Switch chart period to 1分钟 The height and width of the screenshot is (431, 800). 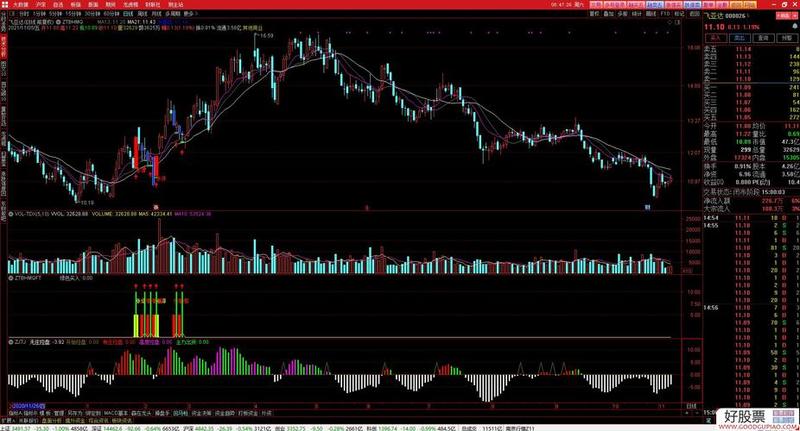coord(39,14)
